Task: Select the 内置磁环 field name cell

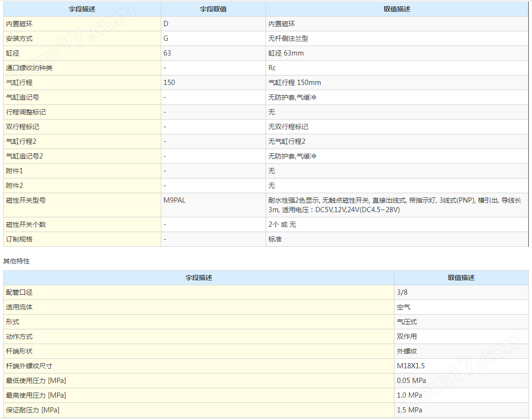Action: pyautogui.click(x=82, y=24)
